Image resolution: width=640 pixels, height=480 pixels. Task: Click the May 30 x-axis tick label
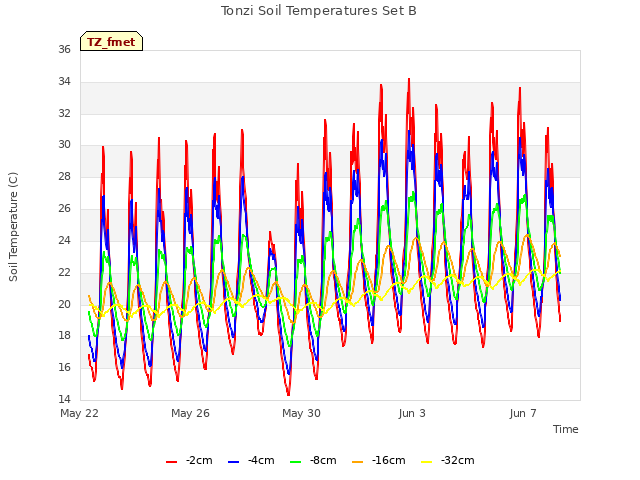301,413
